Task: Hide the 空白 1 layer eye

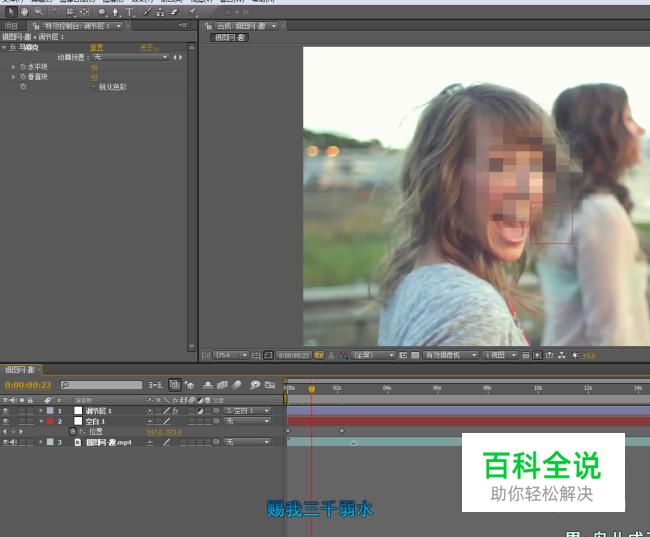Action: point(6,421)
